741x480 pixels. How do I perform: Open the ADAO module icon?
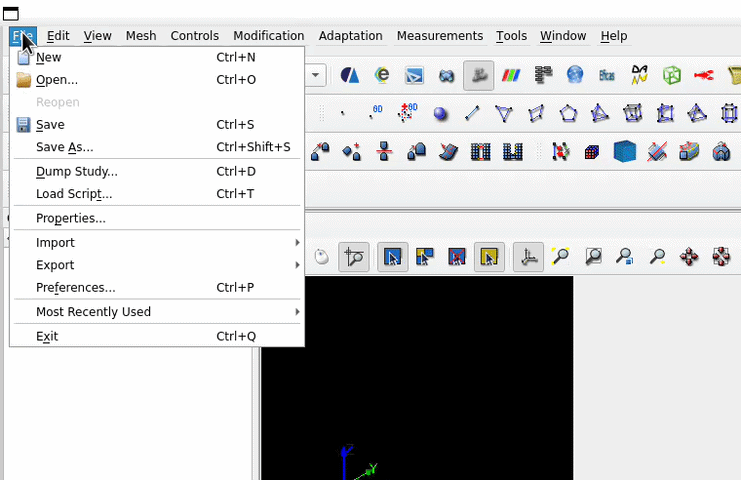639,75
